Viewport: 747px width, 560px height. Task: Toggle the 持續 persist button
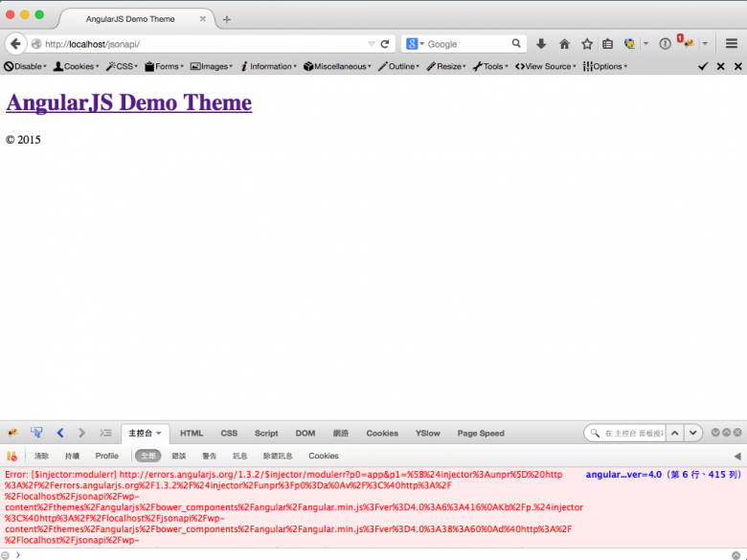tap(72, 457)
